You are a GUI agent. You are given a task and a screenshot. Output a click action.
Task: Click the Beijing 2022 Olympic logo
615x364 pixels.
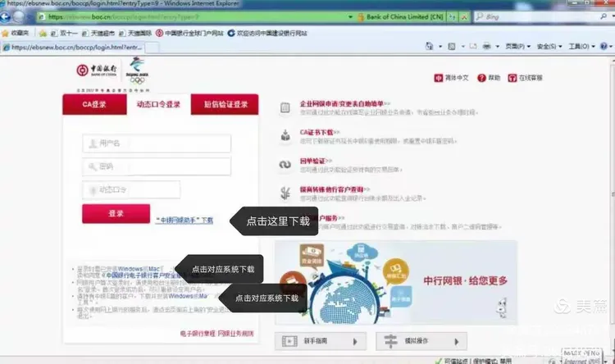click(137, 71)
